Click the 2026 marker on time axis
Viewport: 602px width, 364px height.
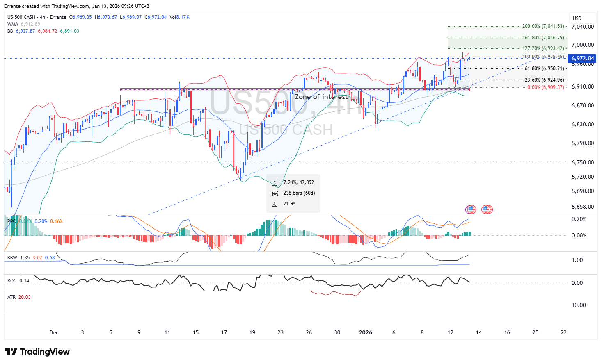(x=365, y=332)
